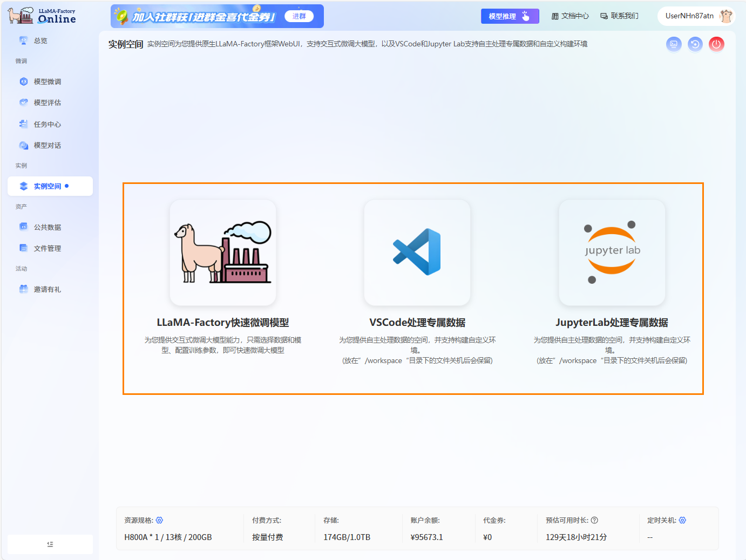Viewport: 746px width, 560px height.
Task: Click the 联系我们 chat icon
Action: [x=603, y=16]
